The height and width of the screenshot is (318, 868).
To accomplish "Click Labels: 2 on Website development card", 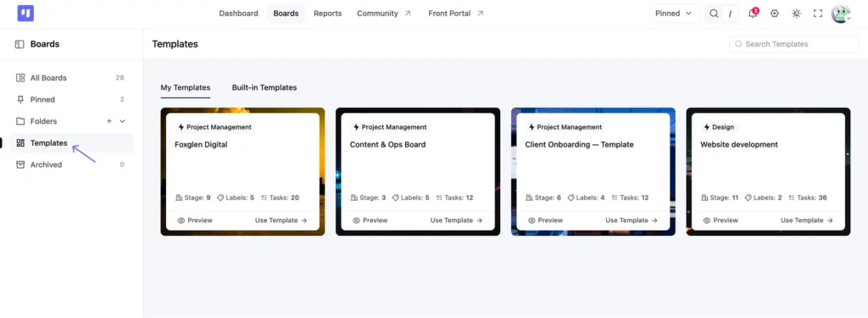I will click(764, 198).
